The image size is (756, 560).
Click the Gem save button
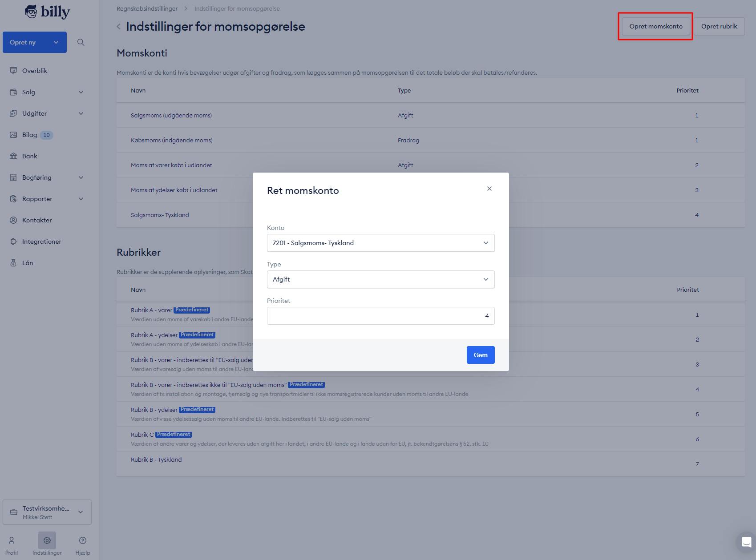coord(481,355)
